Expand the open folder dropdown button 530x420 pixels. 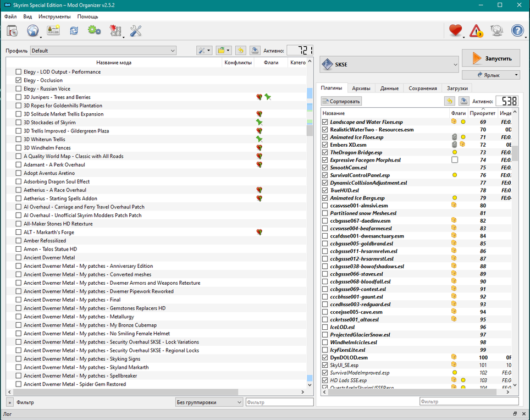[224, 51]
